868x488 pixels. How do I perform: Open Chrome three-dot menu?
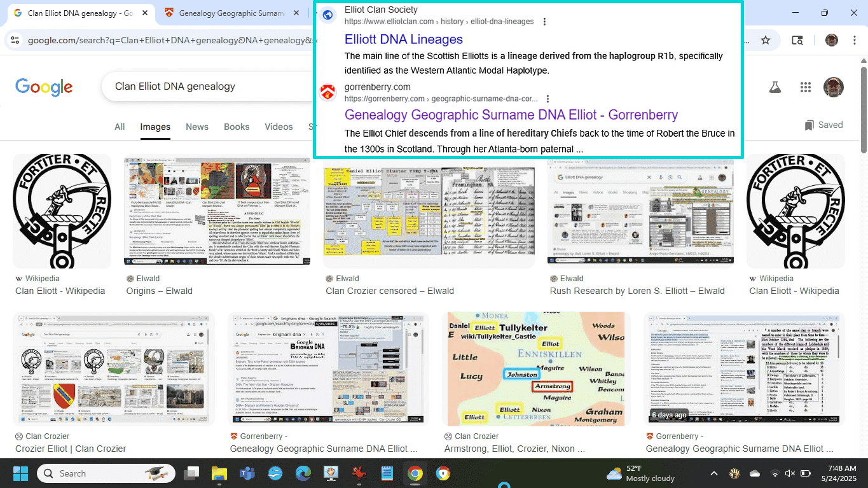854,40
